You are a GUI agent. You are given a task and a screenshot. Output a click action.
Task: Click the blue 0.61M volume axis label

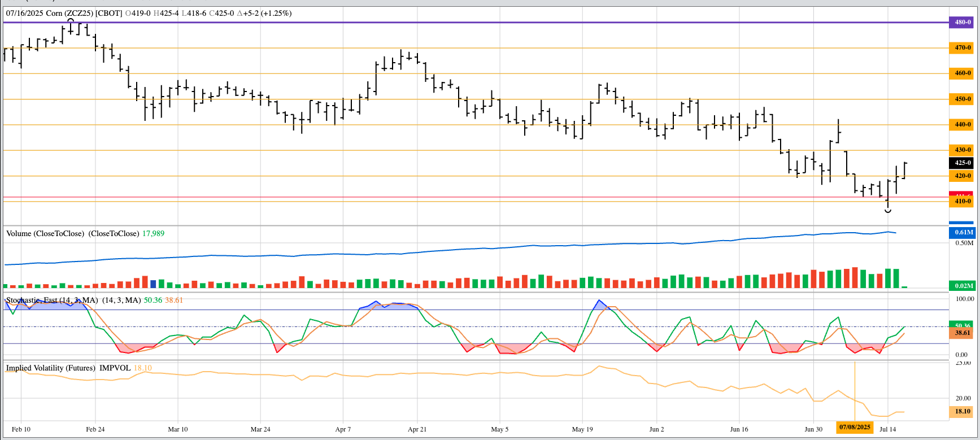click(963, 233)
